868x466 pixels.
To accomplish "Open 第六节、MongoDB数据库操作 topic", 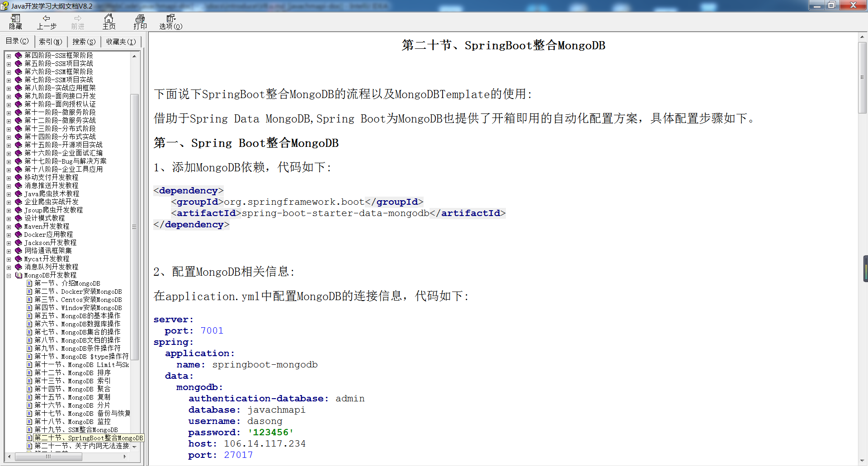I will [x=78, y=324].
